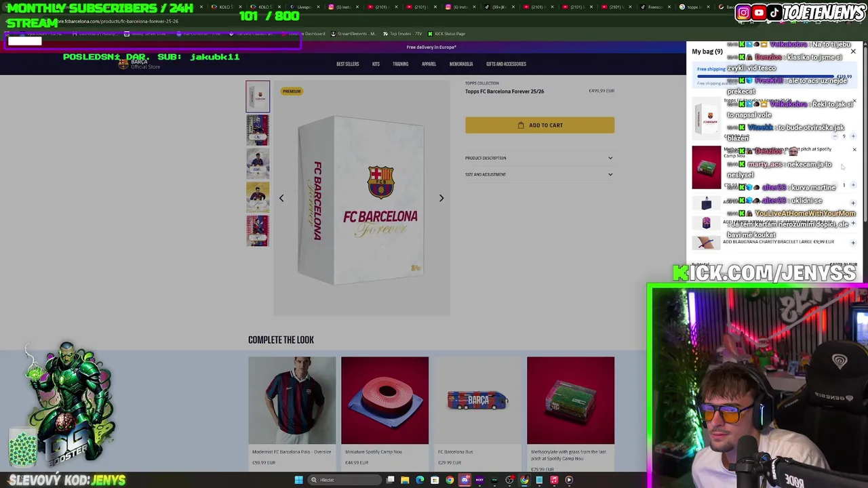Open the Training menu
The width and height of the screenshot is (868, 488).
400,64
